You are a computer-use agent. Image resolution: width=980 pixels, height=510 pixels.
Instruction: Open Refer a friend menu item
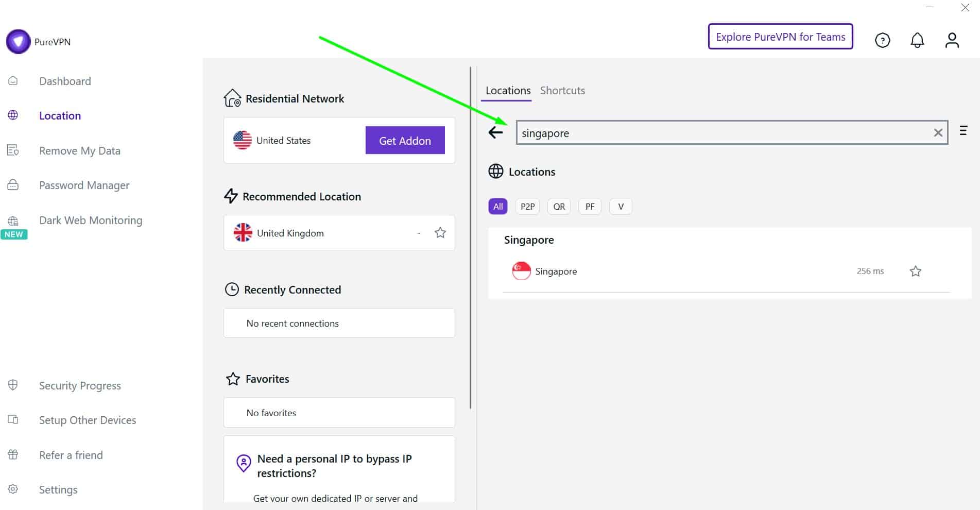[x=71, y=455]
